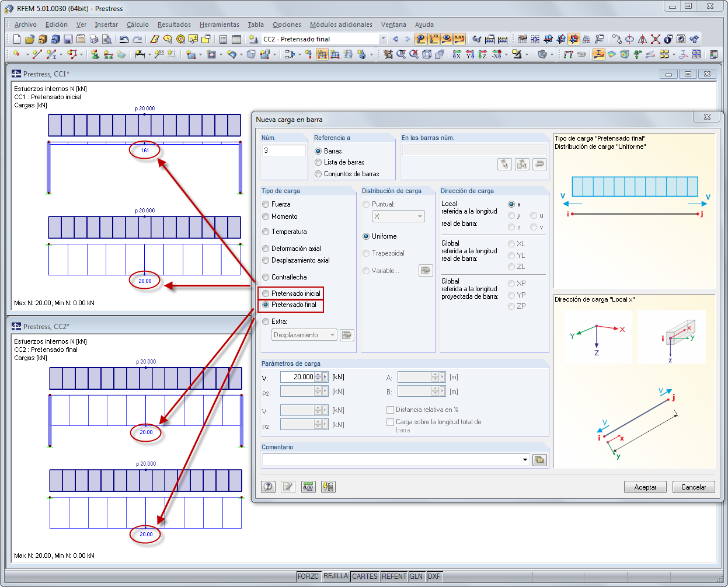Select Extra load type radio button
This screenshot has width=728, height=587.
click(x=266, y=322)
